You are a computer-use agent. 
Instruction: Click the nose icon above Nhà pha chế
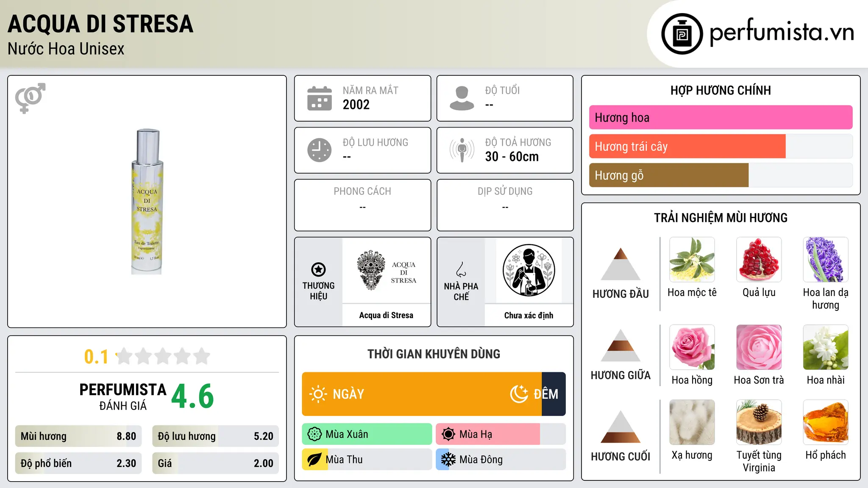click(461, 269)
